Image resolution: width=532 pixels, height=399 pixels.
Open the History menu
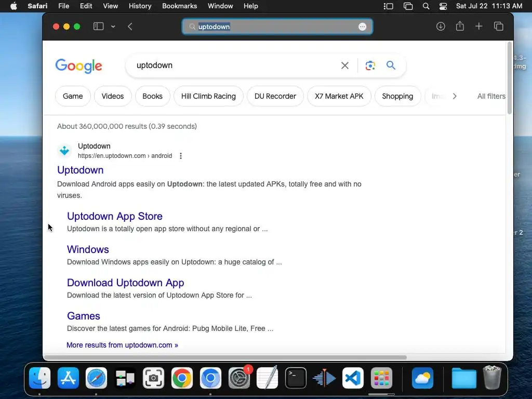pyautogui.click(x=140, y=6)
